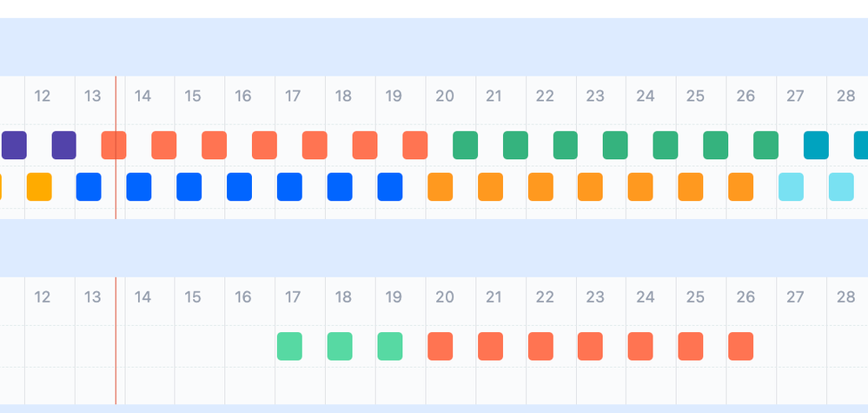The width and height of the screenshot is (868, 413).
Task: Click the red square under day 23 in the lower timeline
Action: click(590, 346)
